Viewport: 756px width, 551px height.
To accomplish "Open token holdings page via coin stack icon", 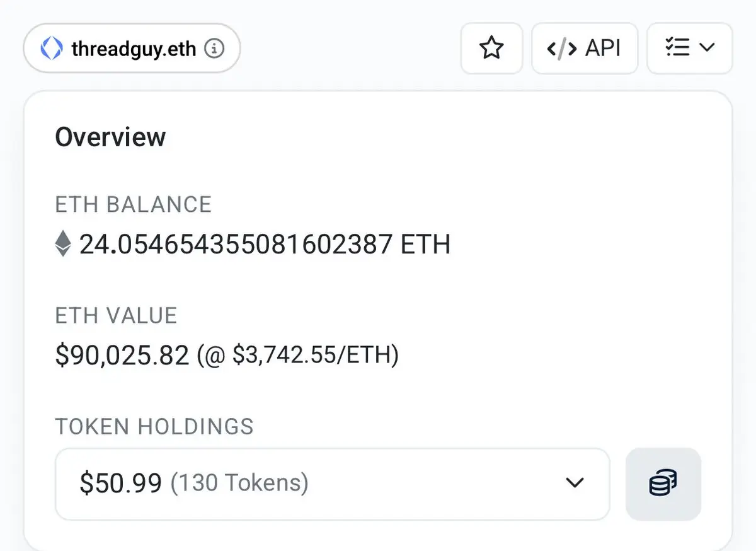I will coord(663,484).
